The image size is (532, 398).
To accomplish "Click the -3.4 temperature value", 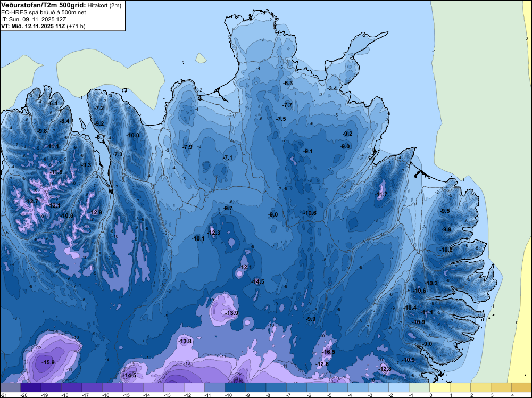I will pos(332,88).
